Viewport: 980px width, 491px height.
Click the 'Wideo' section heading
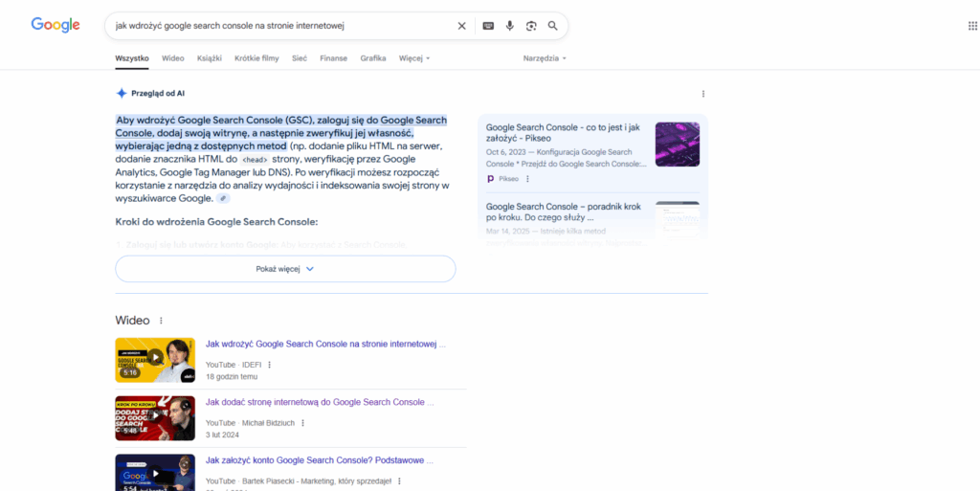click(132, 321)
